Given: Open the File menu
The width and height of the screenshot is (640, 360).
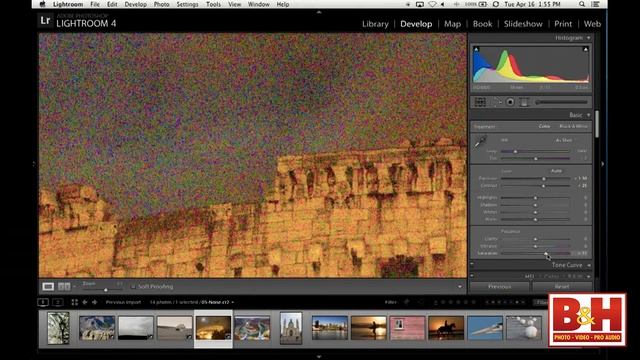Looking at the screenshot, I should [95, 4].
